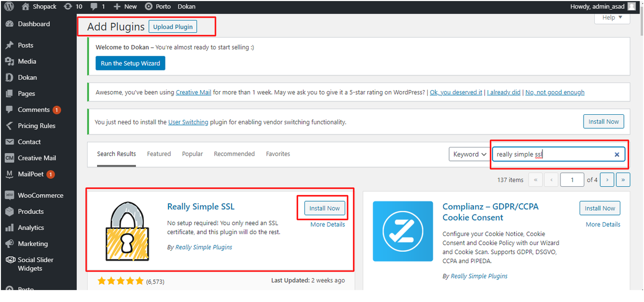Screen dimensions: 644x302
Task: Switch to the Search Results tab
Action: click(116, 154)
